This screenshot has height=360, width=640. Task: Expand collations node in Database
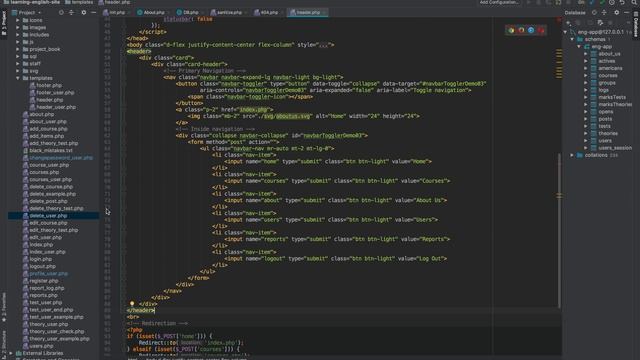(x=572, y=155)
